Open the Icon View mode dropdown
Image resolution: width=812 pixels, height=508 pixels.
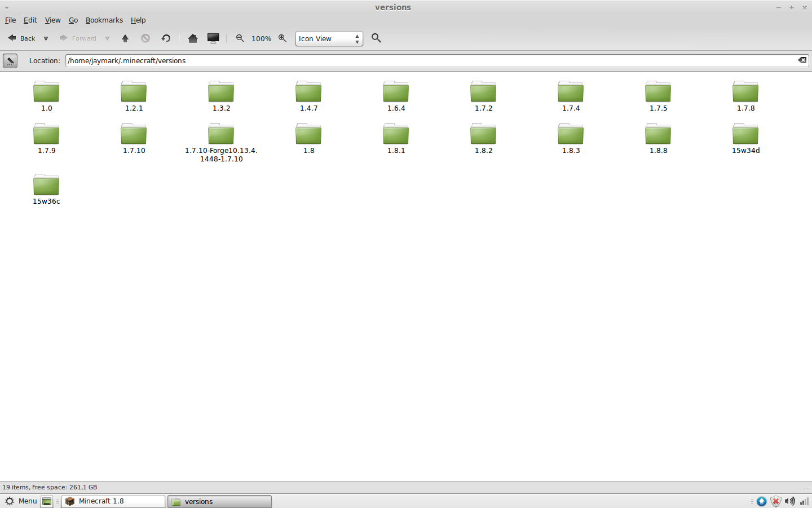coord(329,38)
